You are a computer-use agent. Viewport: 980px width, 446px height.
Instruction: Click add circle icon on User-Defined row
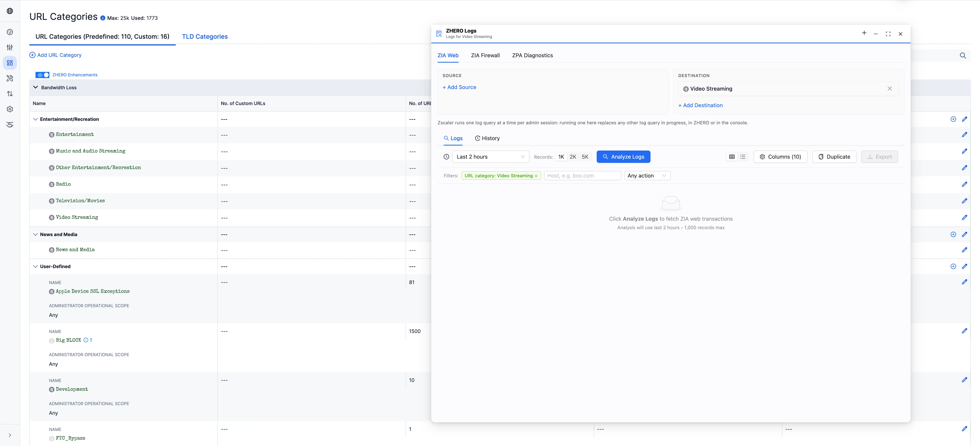click(953, 267)
